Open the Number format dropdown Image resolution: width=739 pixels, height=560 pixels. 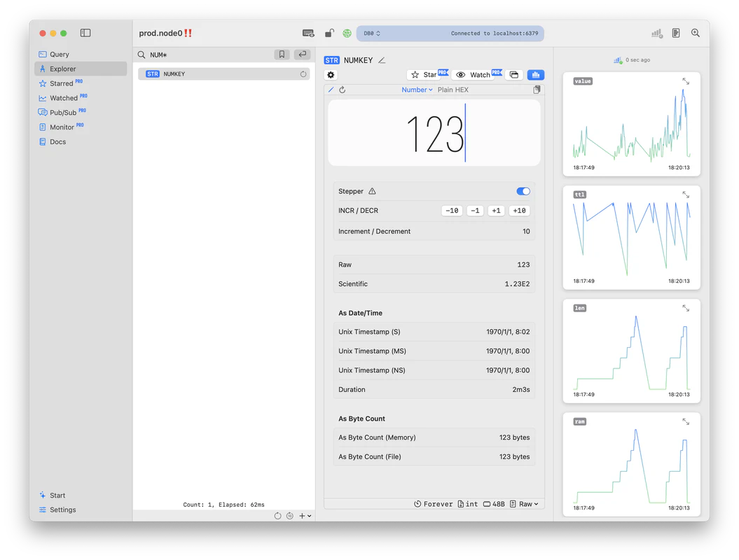tap(417, 90)
